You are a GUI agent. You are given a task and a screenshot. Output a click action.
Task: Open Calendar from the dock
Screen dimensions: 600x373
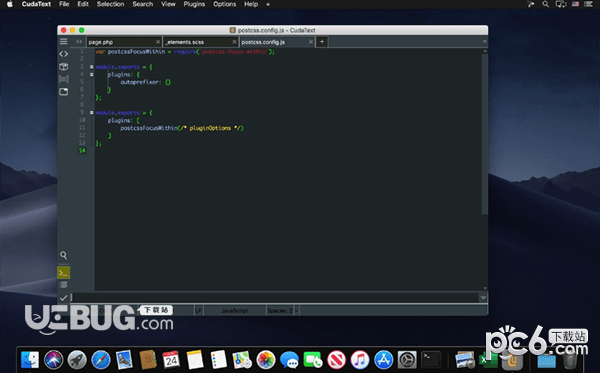171,360
